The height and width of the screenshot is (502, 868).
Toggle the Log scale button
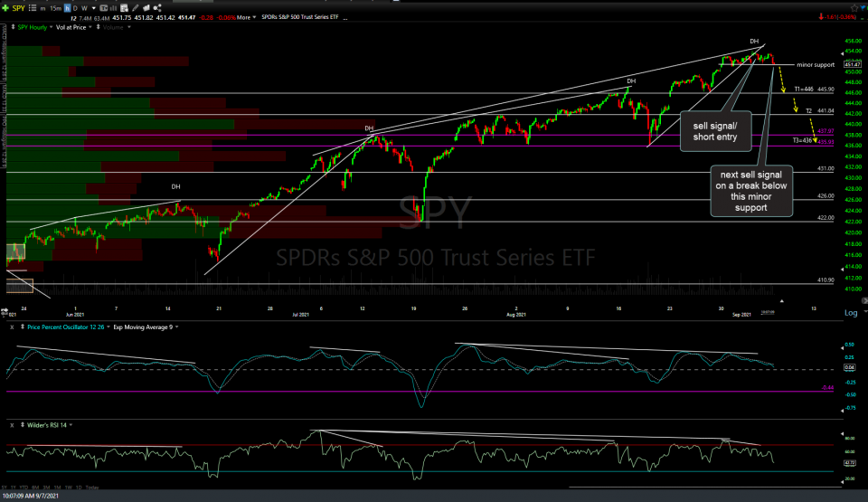pos(851,312)
